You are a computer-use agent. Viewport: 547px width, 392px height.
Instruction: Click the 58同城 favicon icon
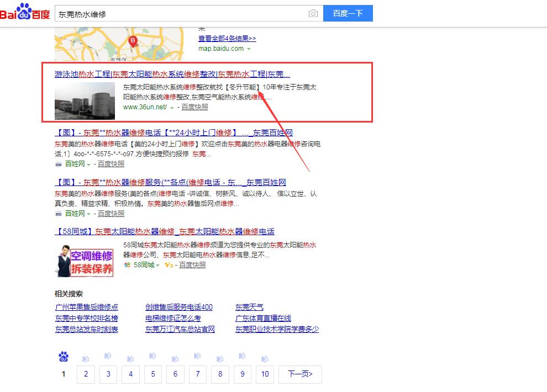pos(127,265)
